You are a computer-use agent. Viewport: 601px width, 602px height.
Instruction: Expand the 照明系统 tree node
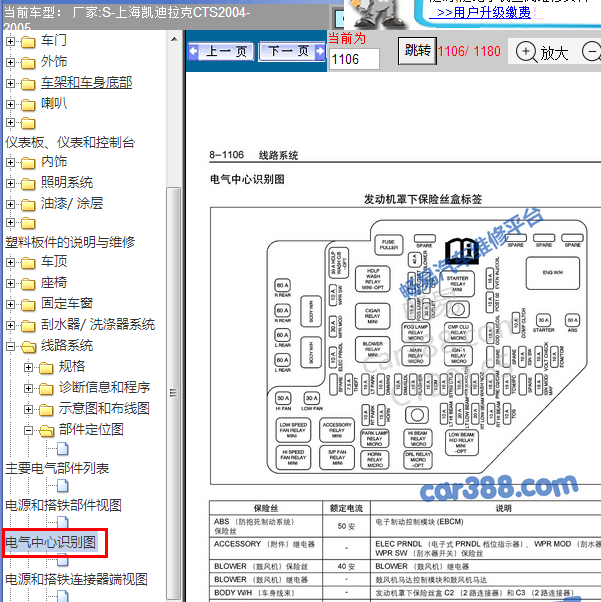pyautogui.click(x=10, y=183)
